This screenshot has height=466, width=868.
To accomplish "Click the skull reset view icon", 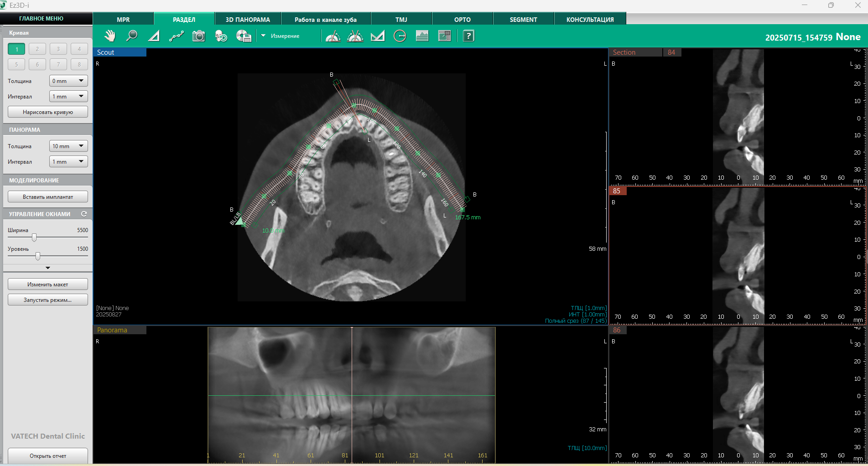I will coord(221,36).
